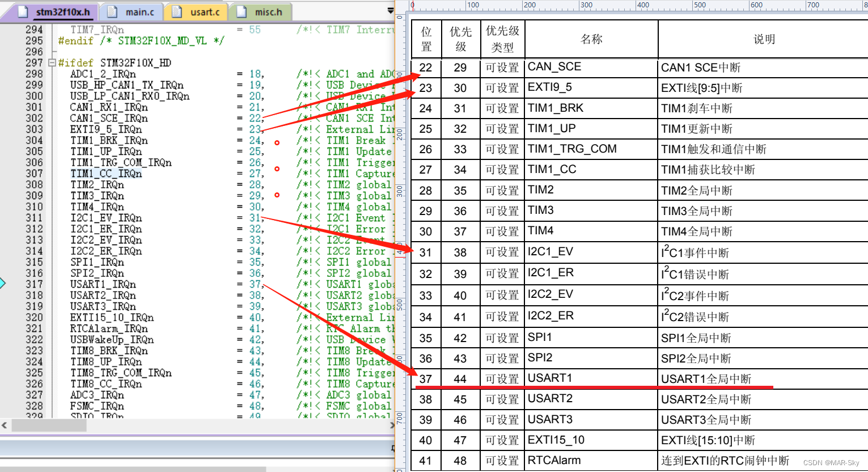Image resolution: width=868 pixels, height=472 pixels.
Task: Click TIM8_BRK_IRQn in the code editor
Action: pos(109,351)
